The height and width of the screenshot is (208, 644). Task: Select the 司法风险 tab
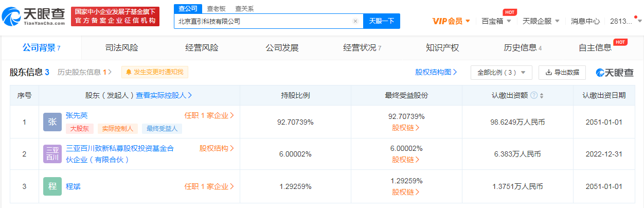[x=121, y=48]
